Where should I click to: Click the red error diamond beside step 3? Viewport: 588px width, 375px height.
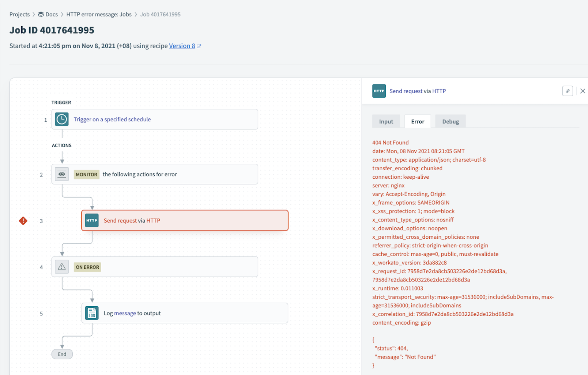point(23,221)
